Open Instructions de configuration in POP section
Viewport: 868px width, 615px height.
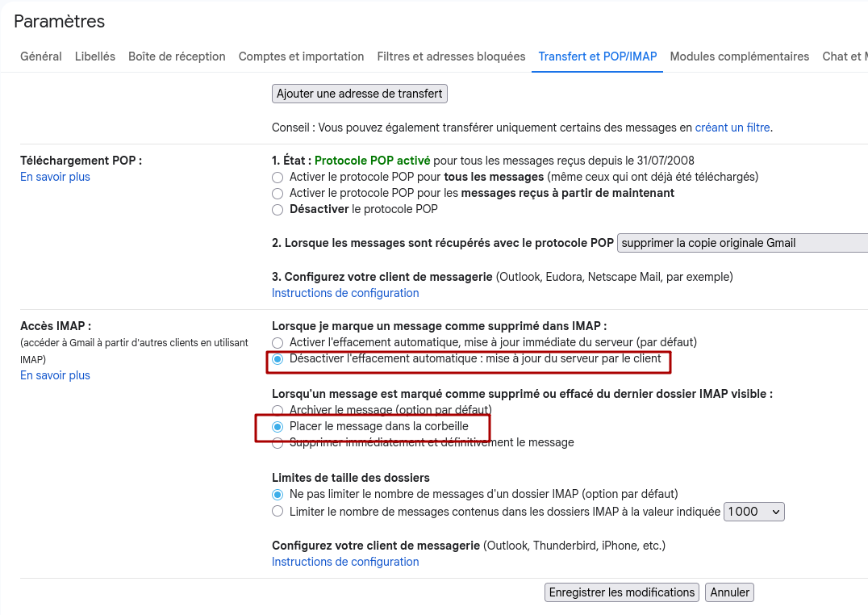(345, 292)
